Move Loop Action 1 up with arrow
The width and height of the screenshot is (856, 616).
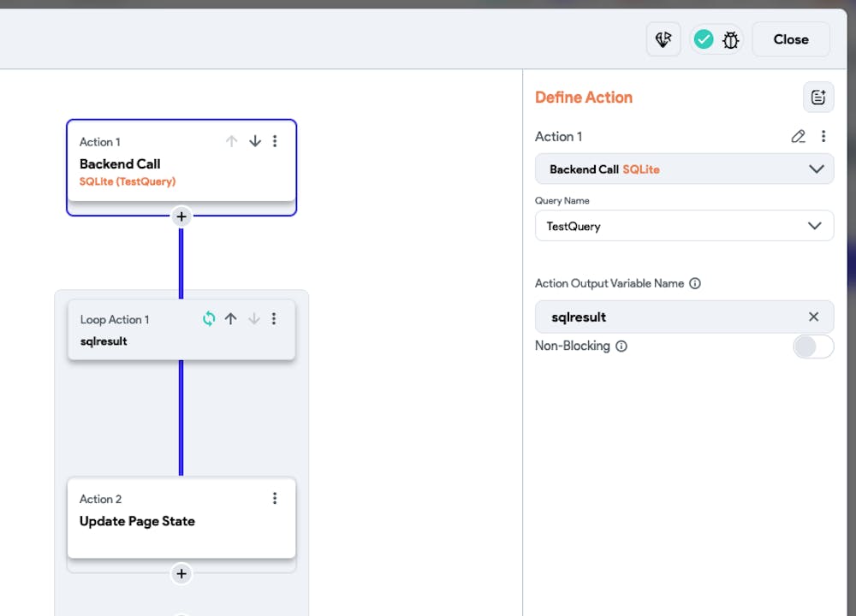[x=230, y=319]
